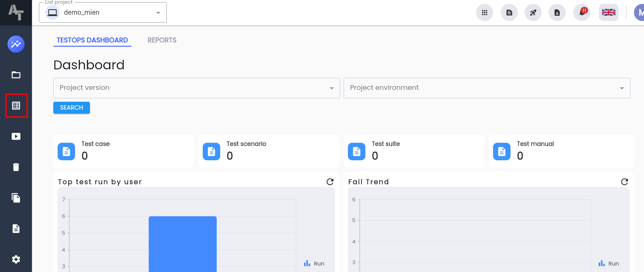Open the dashboard analytics sidebar icon
Screen dimensions: 644x272
pos(16,44)
